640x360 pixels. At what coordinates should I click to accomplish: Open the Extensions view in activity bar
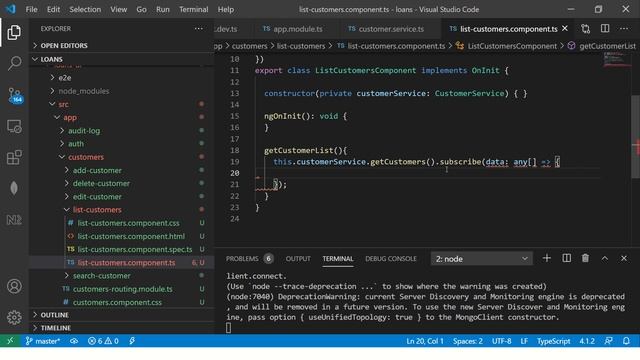[x=14, y=158]
